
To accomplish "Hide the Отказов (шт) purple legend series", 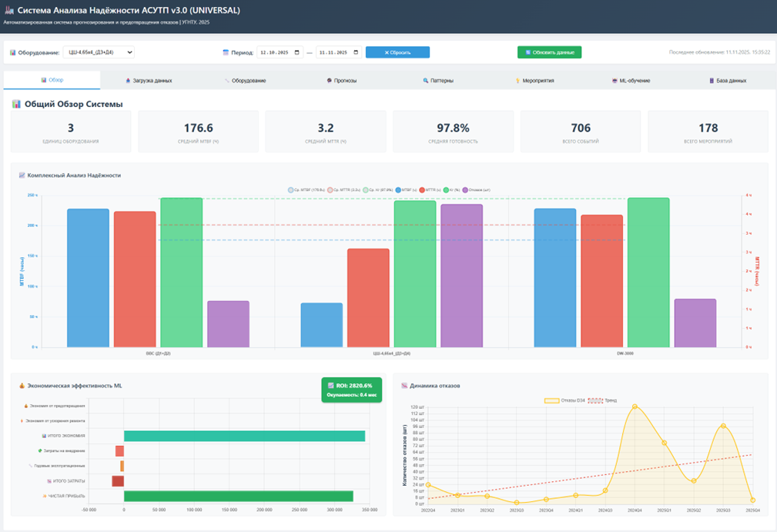I will coord(465,189).
